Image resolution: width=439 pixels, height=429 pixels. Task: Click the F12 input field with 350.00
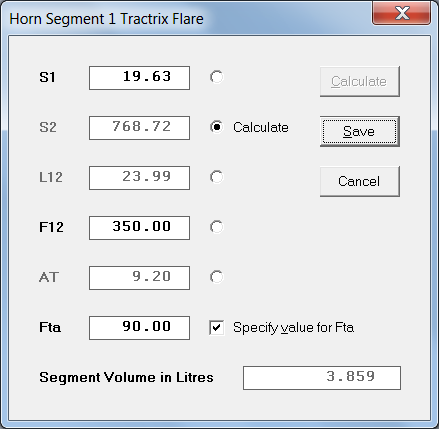point(139,228)
